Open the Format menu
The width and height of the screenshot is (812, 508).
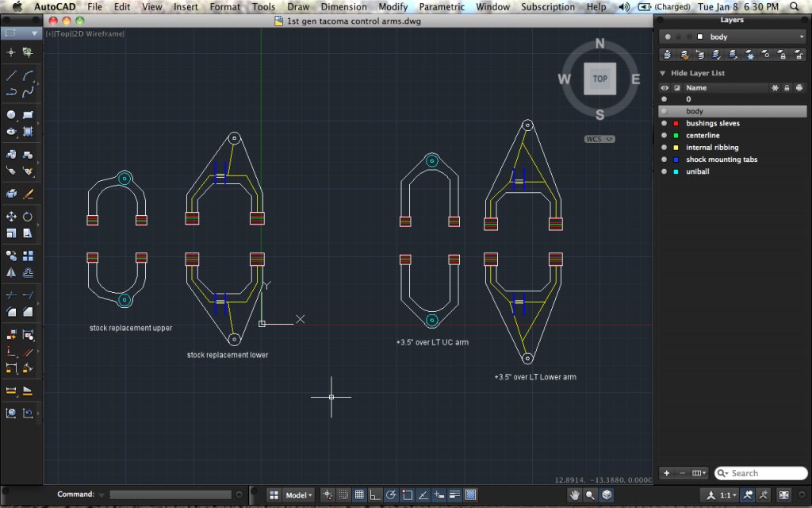(x=224, y=6)
